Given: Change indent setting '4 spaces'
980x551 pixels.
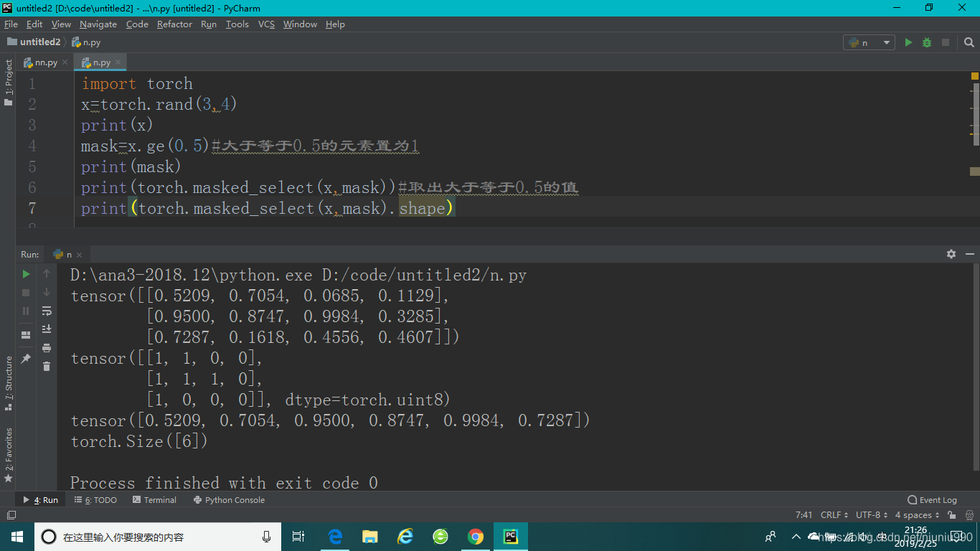Looking at the screenshot, I should click(917, 515).
